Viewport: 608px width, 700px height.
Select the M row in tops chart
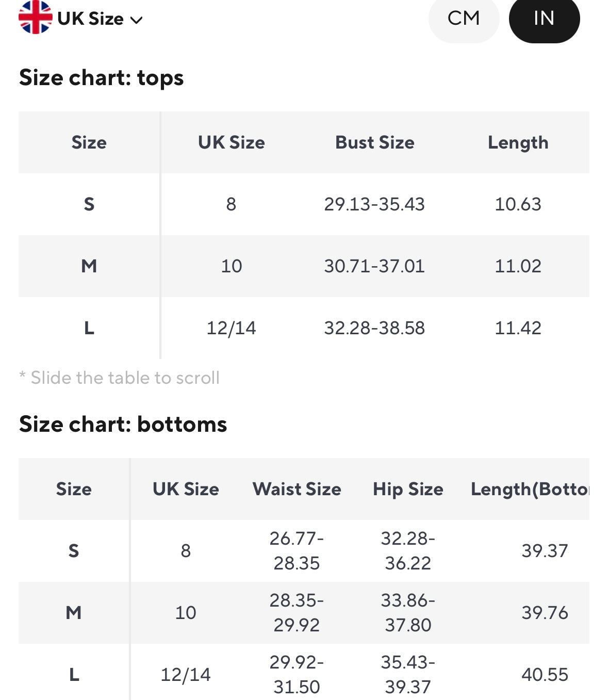coord(89,266)
